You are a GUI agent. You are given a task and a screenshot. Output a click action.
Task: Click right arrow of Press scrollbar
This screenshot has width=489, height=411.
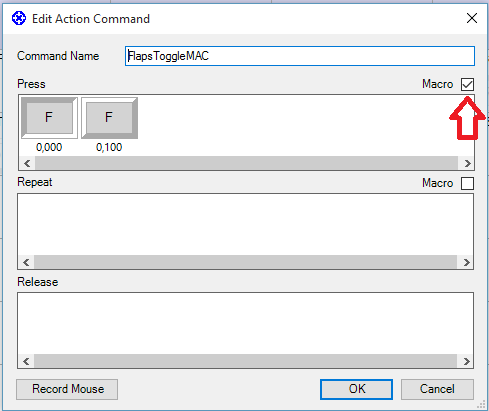pos(467,163)
